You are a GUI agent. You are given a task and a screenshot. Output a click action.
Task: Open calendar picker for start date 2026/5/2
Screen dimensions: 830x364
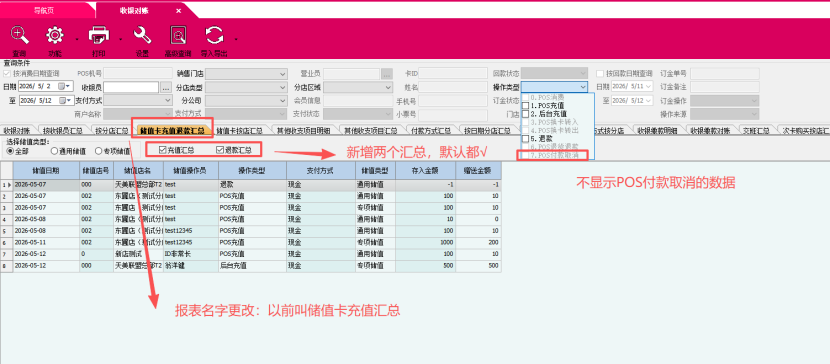click(64, 86)
